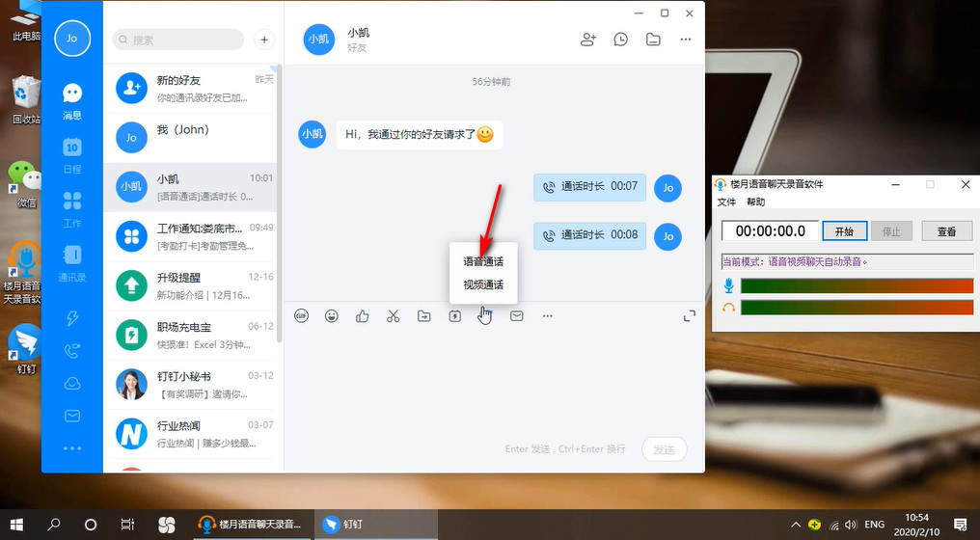Viewport: 980px width, 540px height.
Task: Open the notification center icon
Action: tap(961, 525)
